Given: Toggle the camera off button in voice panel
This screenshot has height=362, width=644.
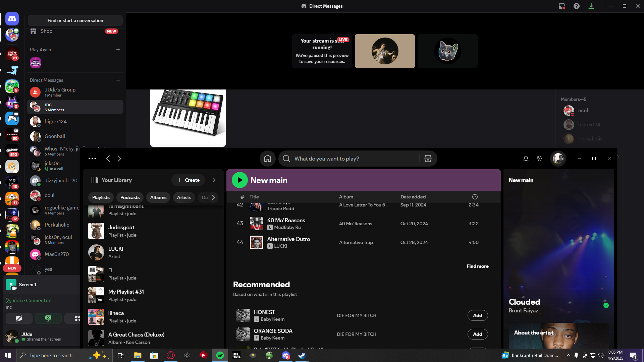Looking at the screenshot, I should click(x=19, y=318).
